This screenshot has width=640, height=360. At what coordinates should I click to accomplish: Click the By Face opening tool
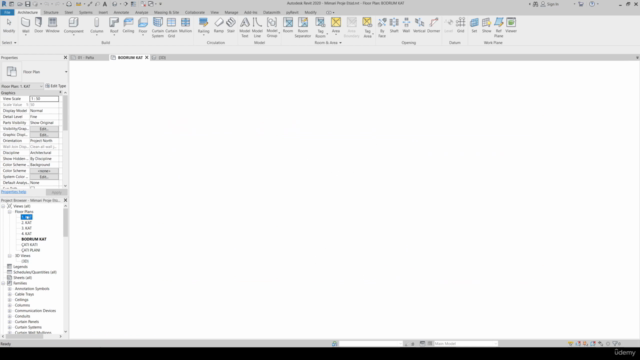(382, 27)
